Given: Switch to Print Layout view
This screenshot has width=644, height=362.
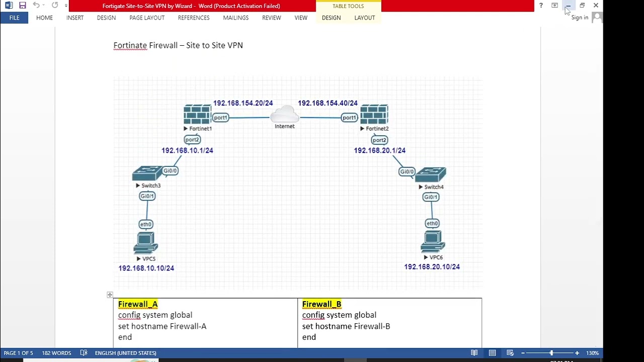Looking at the screenshot, I should (x=493, y=353).
